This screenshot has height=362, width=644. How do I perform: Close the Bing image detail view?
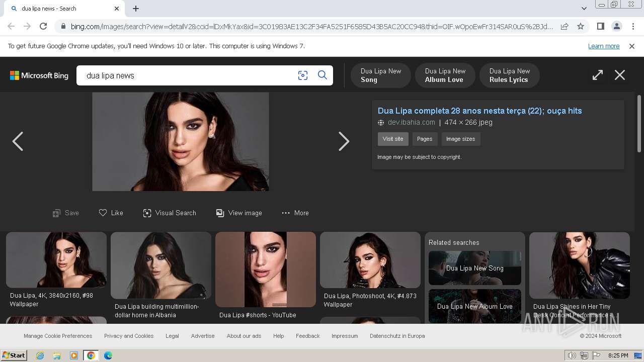coord(620,75)
